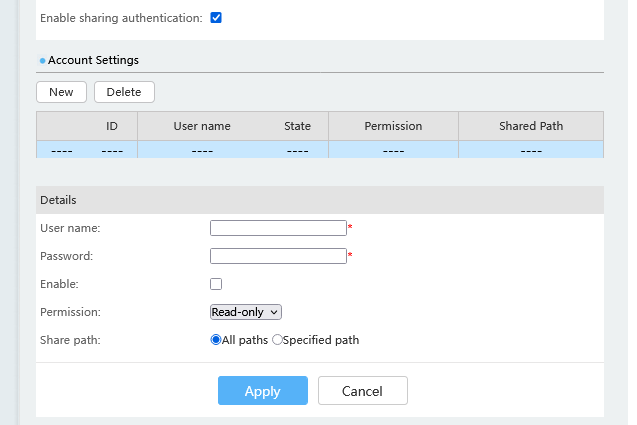
Task: Focus the User name input field
Action: pos(278,228)
